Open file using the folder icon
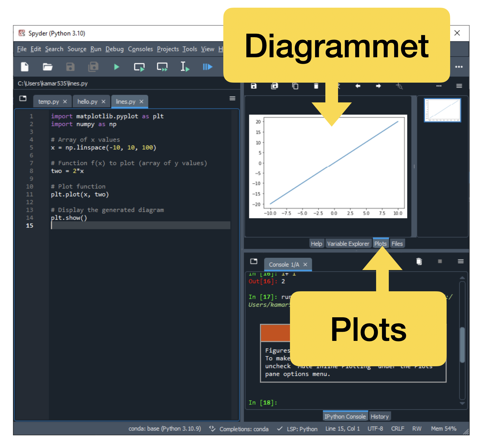 47,67
